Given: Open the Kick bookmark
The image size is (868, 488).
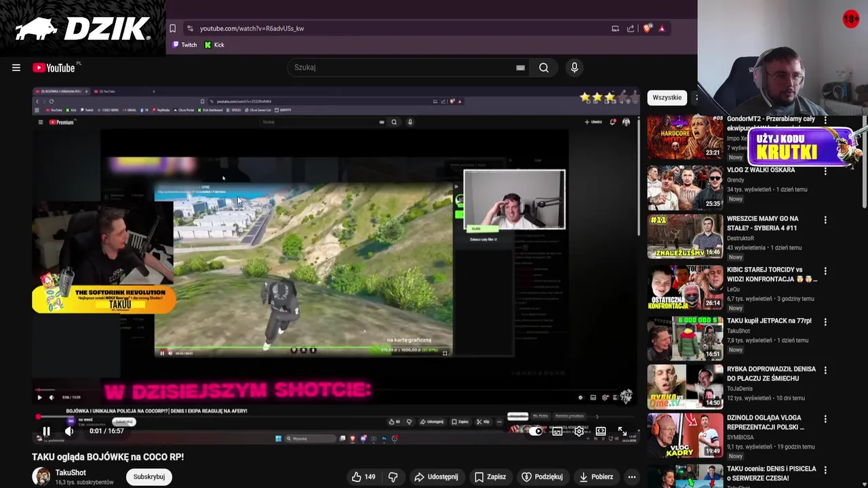Looking at the screenshot, I should pyautogui.click(x=214, y=45).
